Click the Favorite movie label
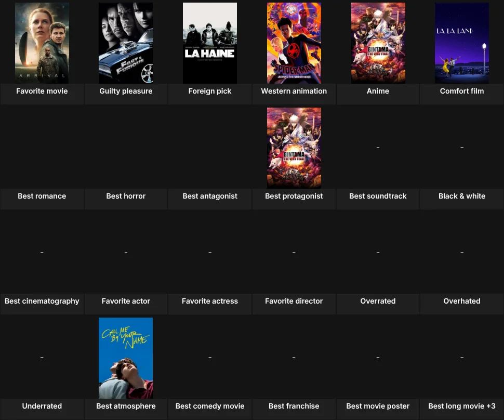 (x=42, y=91)
